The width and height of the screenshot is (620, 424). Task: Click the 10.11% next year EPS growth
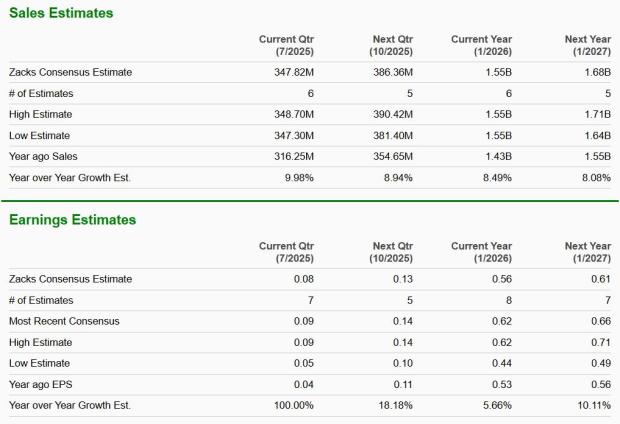click(x=591, y=405)
